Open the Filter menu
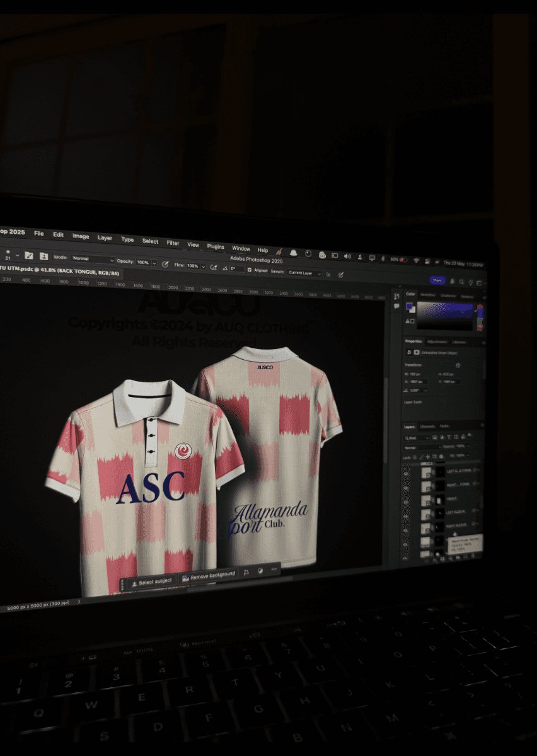Viewport: 537px width, 756px height. pyautogui.click(x=173, y=243)
